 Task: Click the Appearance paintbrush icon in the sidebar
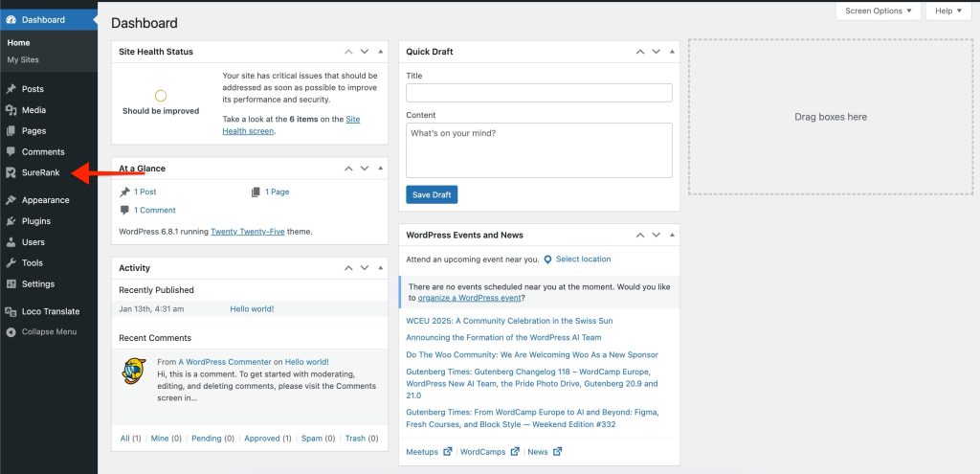click(x=11, y=200)
